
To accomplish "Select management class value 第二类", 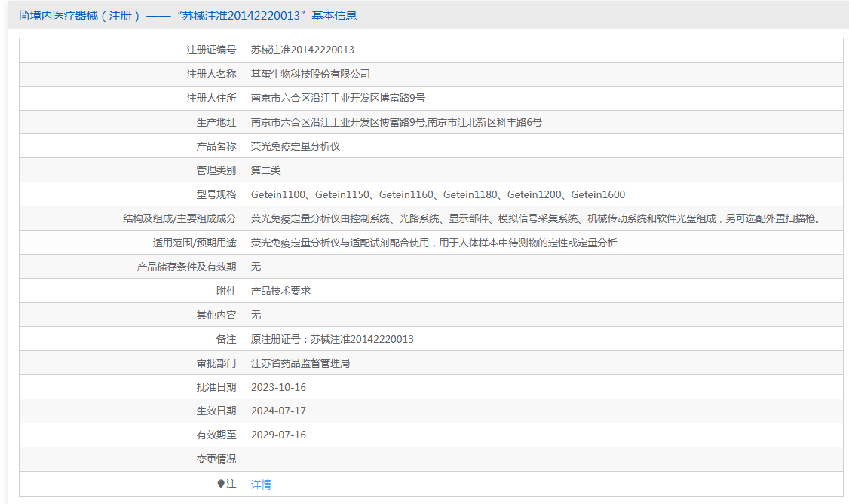I will [x=266, y=170].
